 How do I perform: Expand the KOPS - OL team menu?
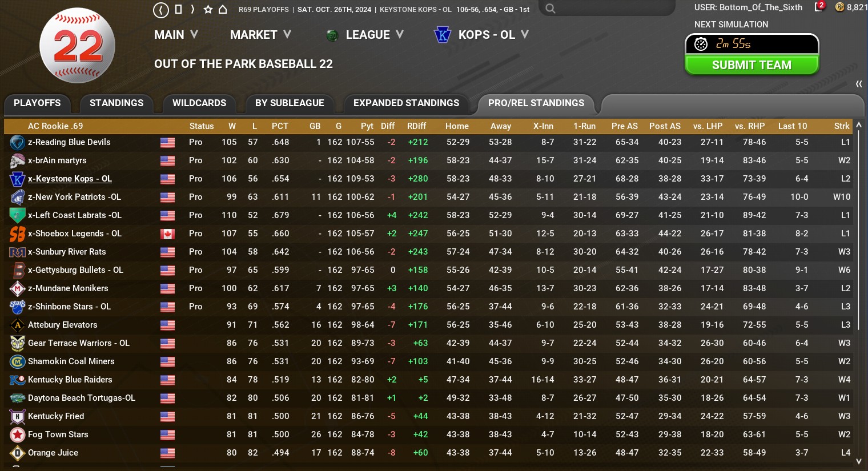[483, 35]
